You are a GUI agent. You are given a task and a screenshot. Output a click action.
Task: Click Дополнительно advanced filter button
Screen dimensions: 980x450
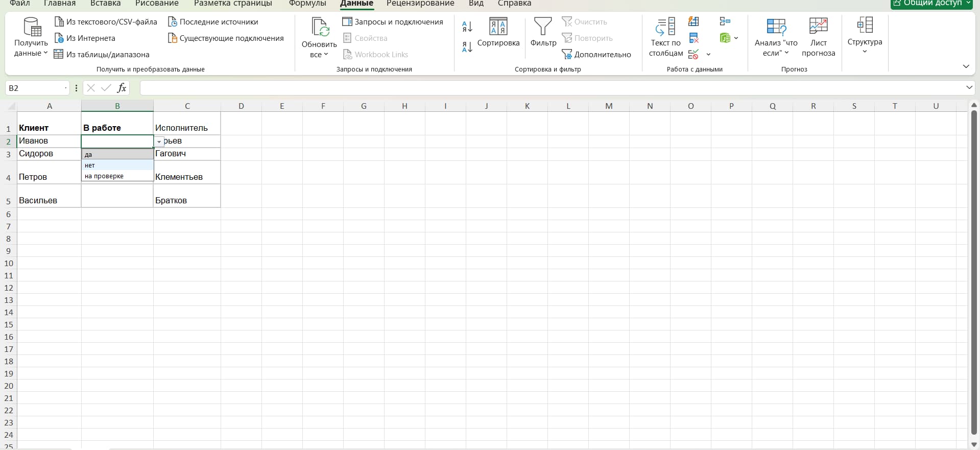[x=596, y=55]
